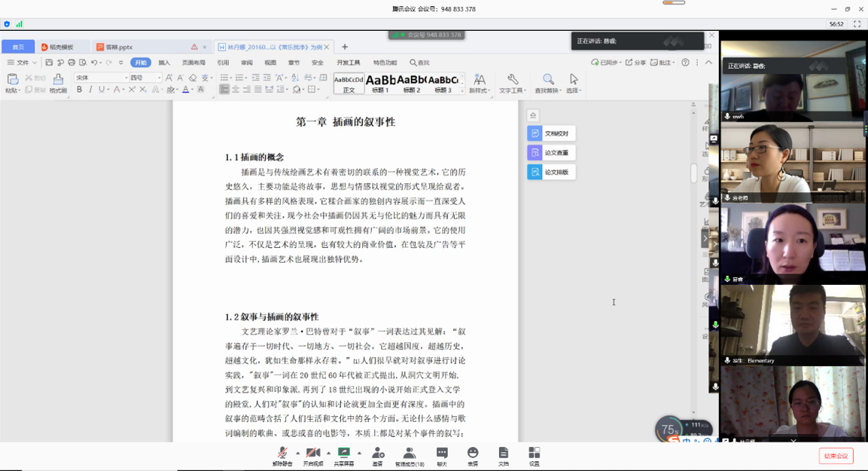Click the Format Painter (格式刷) tool

click(x=58, y=83)
